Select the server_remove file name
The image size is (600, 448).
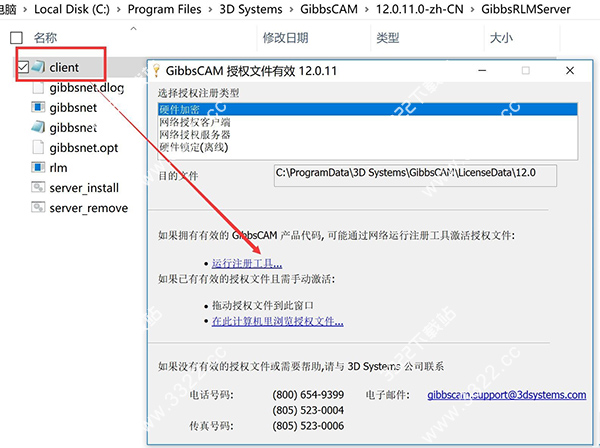(x=89, y=208)
